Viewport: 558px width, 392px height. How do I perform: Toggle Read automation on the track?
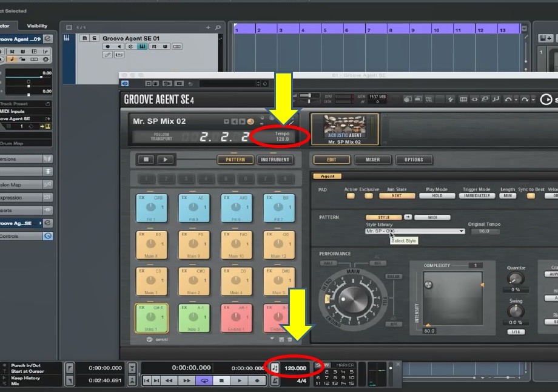[154, 47]
